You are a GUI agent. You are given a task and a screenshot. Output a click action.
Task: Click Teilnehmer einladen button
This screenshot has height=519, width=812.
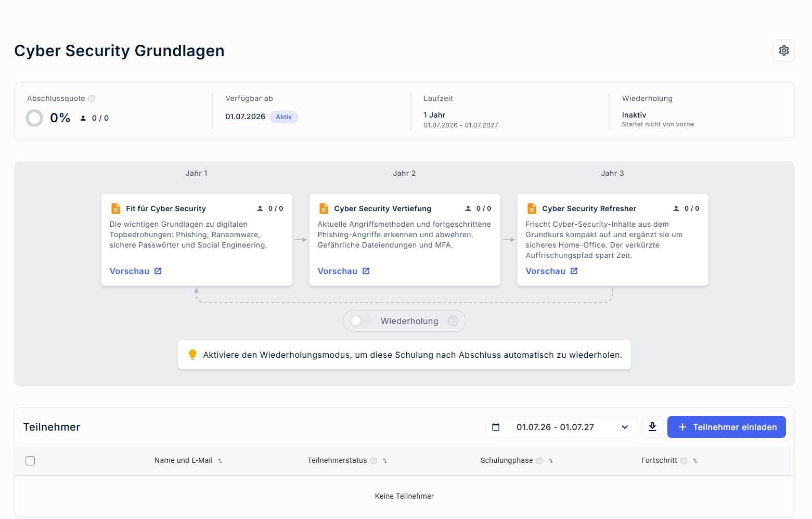[726, 427]
